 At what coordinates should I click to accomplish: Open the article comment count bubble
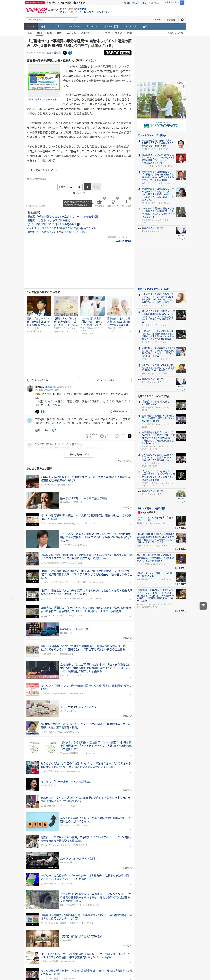point(50,53)
